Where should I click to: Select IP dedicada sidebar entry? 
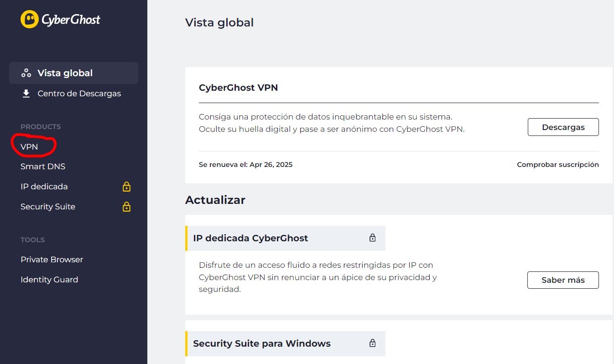[x=44, y=187]
